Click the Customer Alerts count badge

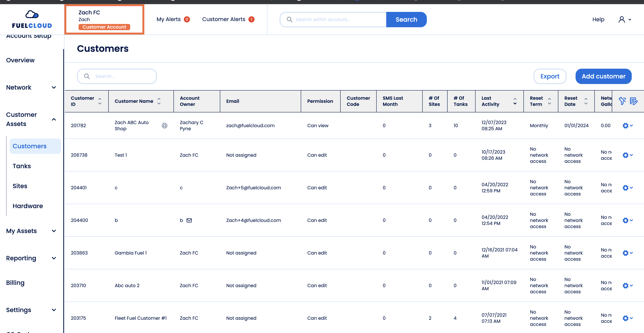click(251, 19)
